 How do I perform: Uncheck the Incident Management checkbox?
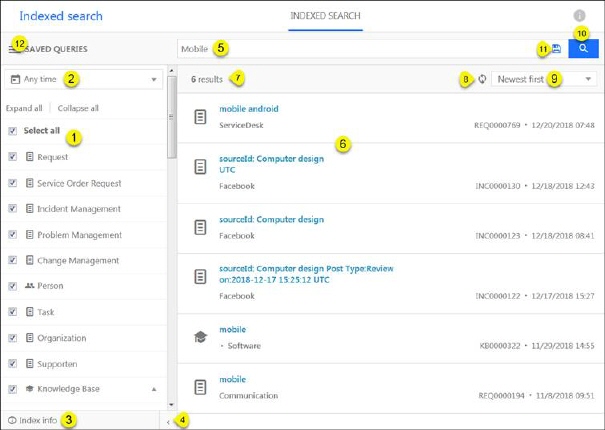point(11,209)
